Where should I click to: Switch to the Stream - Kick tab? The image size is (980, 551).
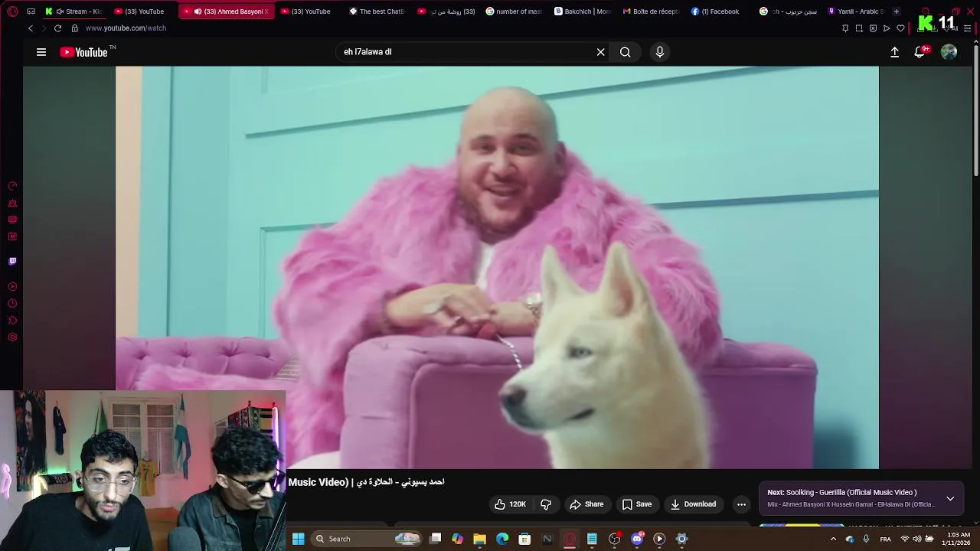pyautogui.click(x=73, y=11)
